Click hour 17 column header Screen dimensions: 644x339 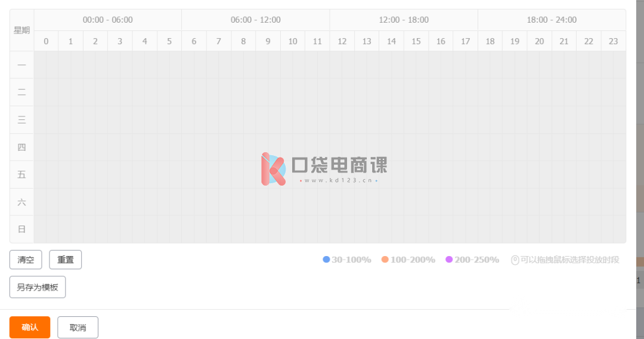pos(465,41)
